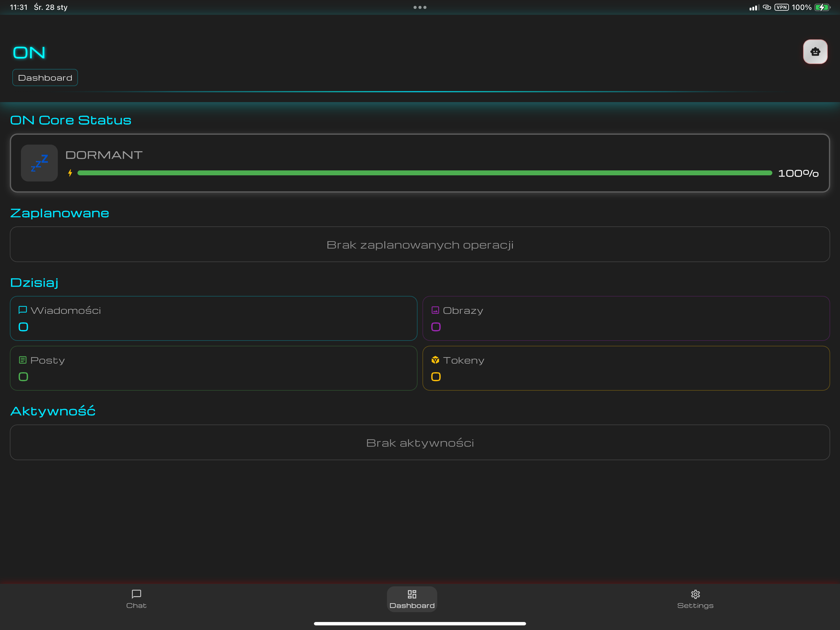Viewport: 840px width, 630px height.
Task: Click the ON logo title
Action: 29,52
